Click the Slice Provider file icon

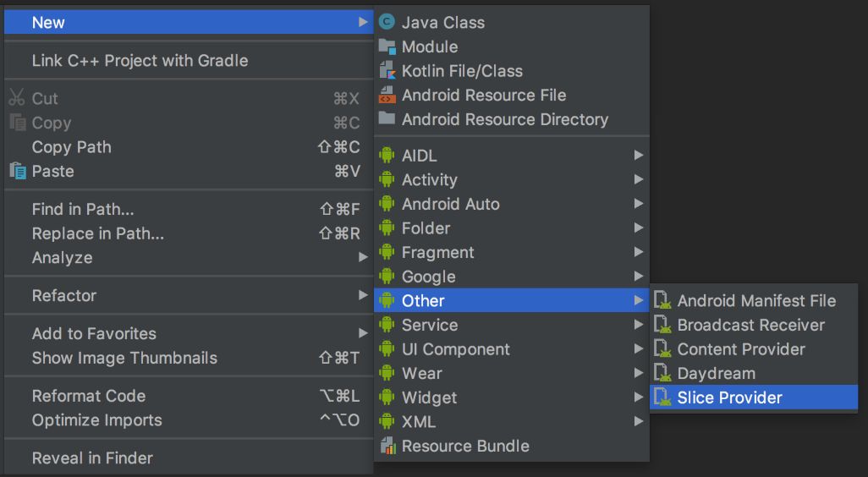pyautogui.click(x=662, y=397)
